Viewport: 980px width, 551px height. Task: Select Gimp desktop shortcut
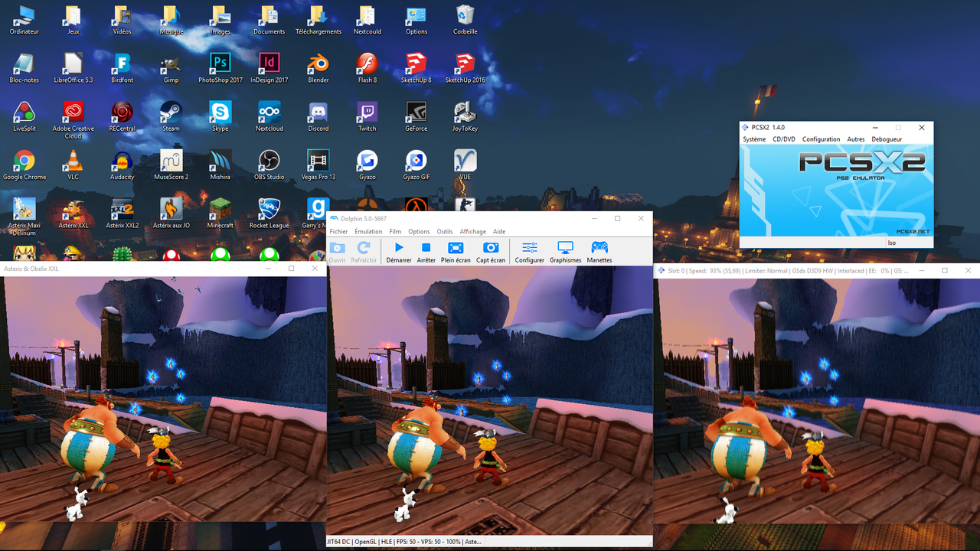tap(171, 68)
